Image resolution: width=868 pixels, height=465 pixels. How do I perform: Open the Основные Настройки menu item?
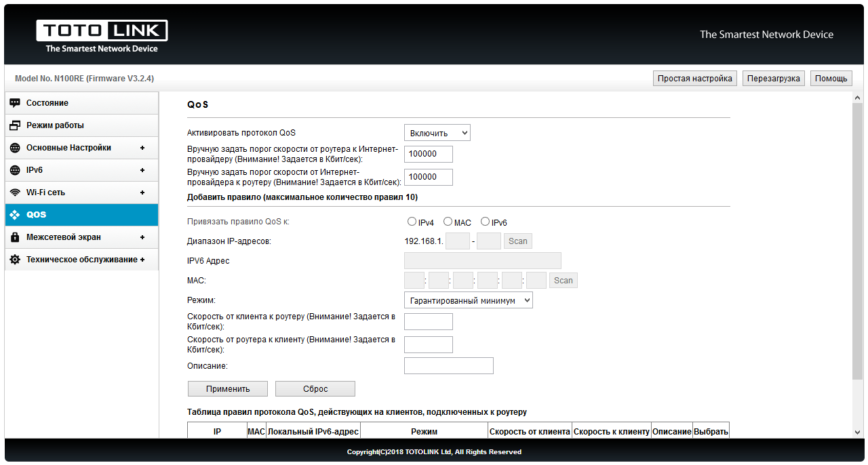[x=81, y=148]
